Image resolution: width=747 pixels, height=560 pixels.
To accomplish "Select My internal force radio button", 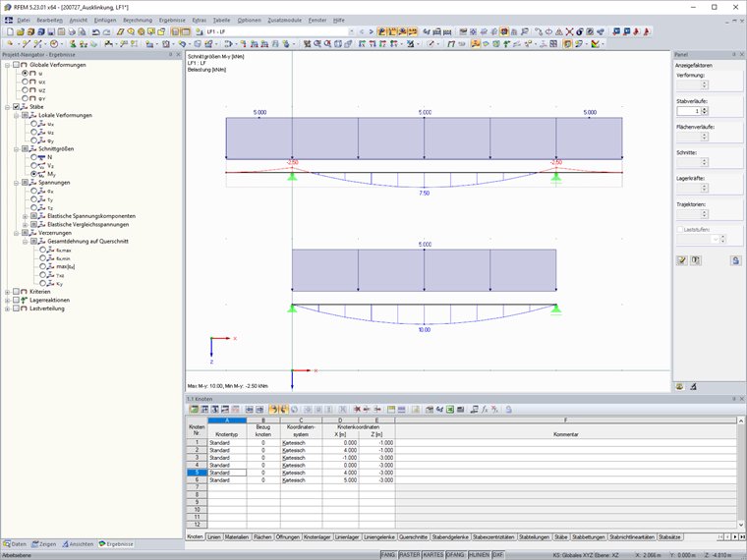I will pyautogui.click(x=33, y=174).
